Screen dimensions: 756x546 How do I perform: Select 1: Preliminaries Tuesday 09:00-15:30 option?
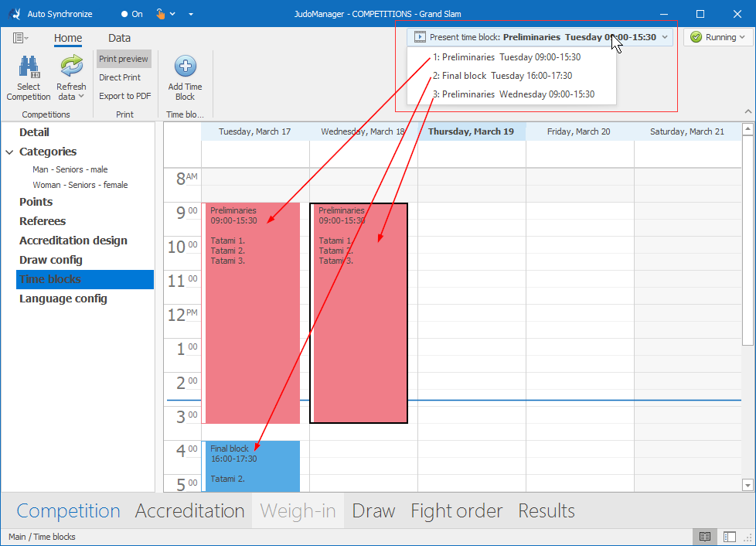pyautogui.click(x=512, y=57)
